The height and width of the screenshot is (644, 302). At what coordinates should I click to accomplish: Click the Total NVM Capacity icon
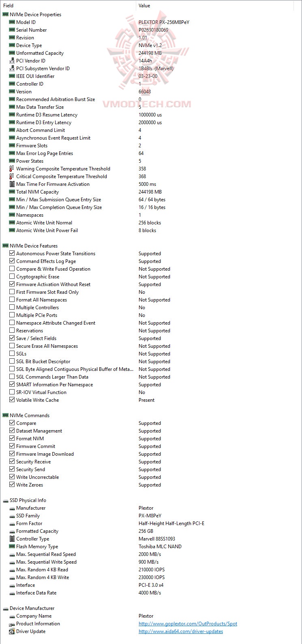pyautogui.click(x=12, y=192)
